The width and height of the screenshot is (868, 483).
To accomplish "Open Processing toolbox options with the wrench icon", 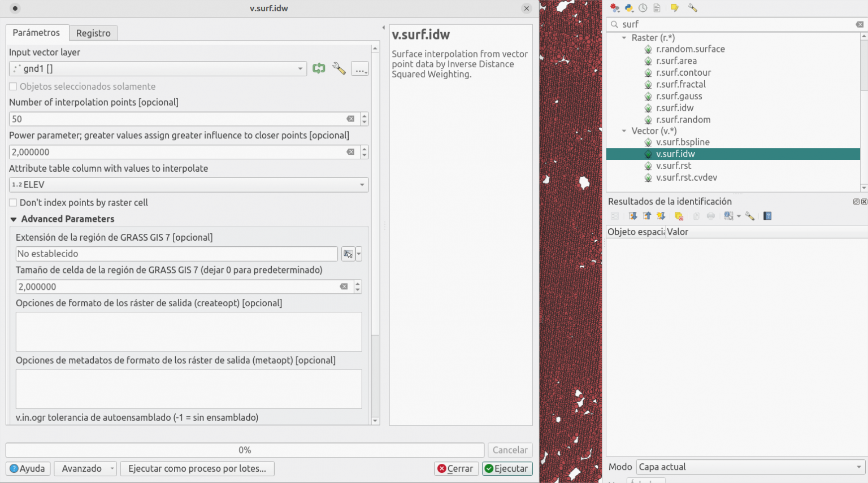I will tap(692, 8).
